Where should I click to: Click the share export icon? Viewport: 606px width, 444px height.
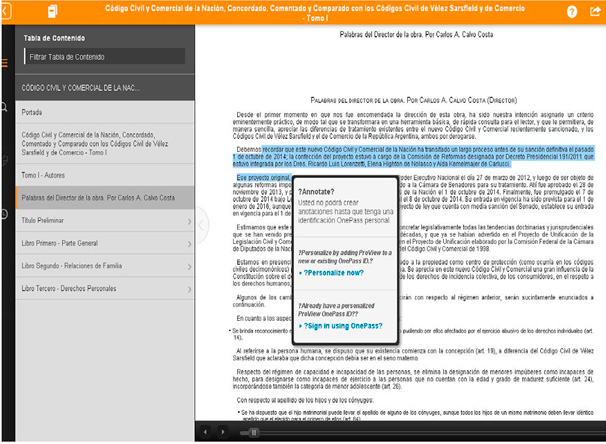(x=595, y=12)
